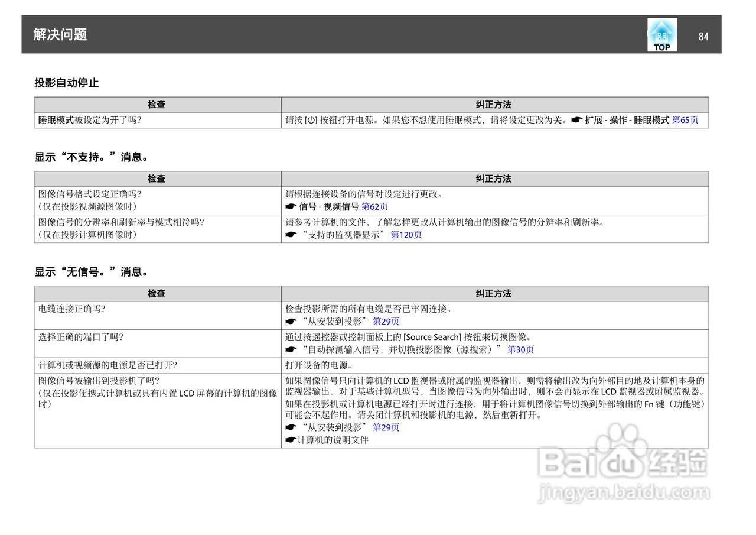Open 第29页 link in the image signal output row

pos(386,427)
